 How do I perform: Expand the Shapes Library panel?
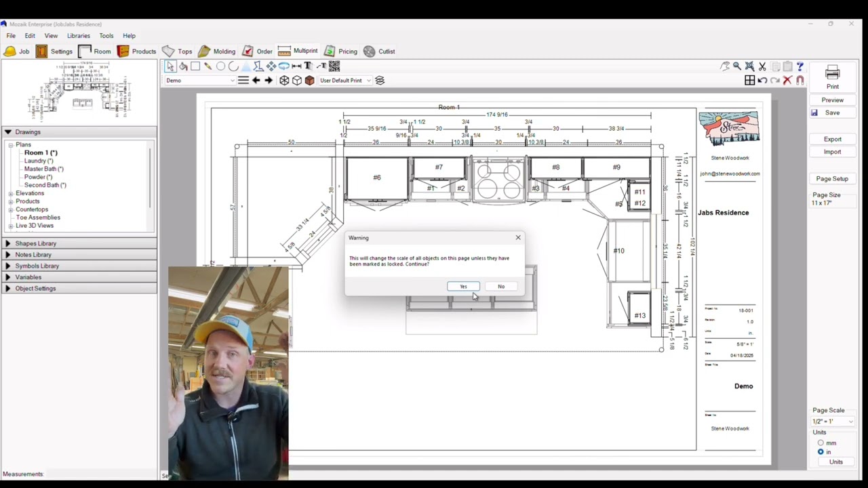(x=79, y=243)
